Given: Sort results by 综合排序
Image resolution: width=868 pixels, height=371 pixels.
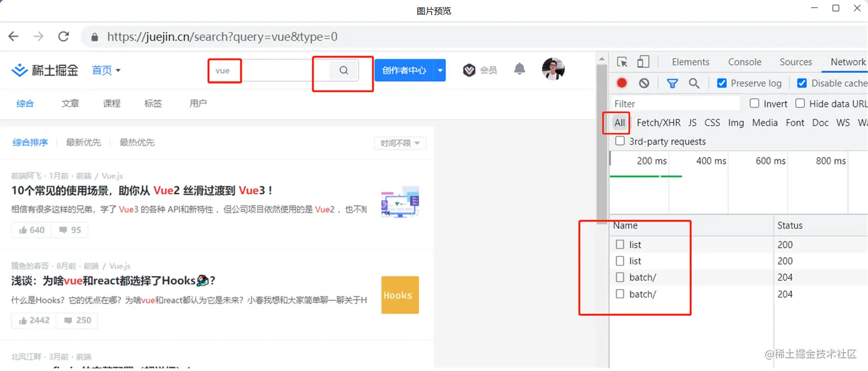Looking at the screenshot, I should (30, 142).
